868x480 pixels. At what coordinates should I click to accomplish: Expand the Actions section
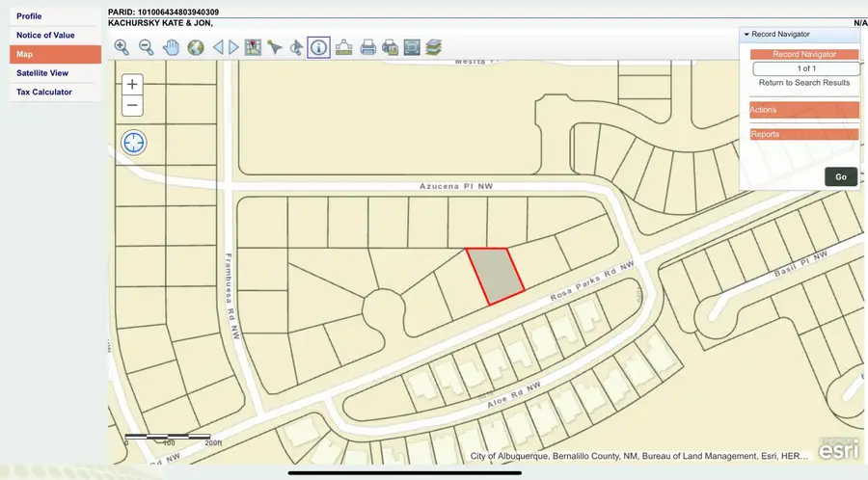coord(803,110)
